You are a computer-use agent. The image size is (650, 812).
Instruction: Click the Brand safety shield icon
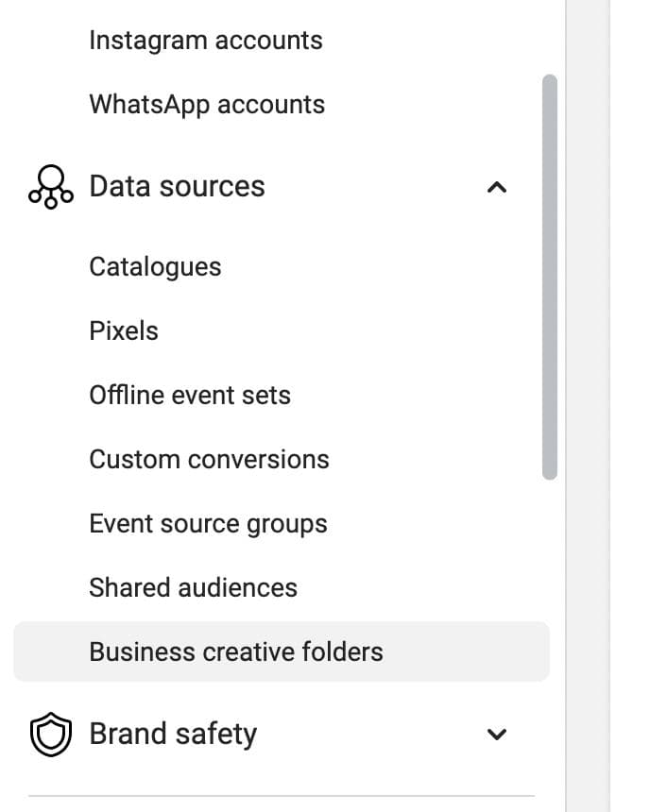50,735
